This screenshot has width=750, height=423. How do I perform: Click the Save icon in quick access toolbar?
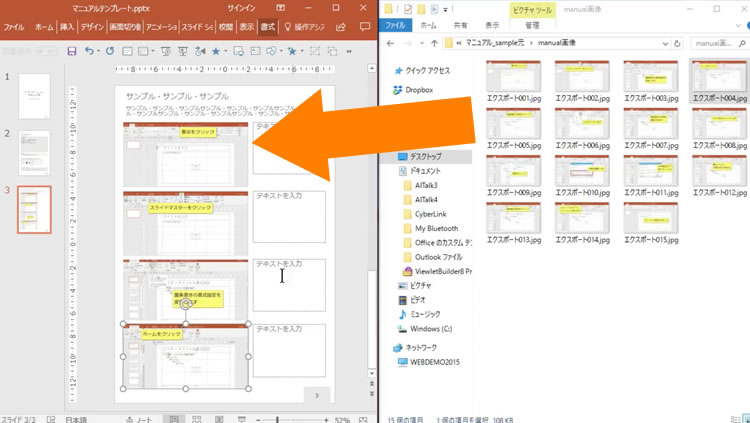(x=71, y=51)
